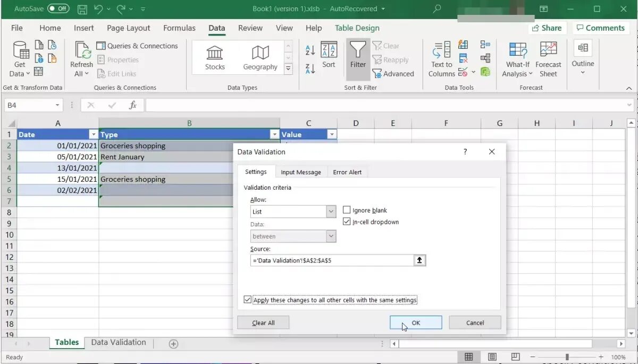Image resolution: width=638 pixels, height=364 pixels.
Task: Open the Get Data menu
Action: pyautogui.click(x=21, y=58)
